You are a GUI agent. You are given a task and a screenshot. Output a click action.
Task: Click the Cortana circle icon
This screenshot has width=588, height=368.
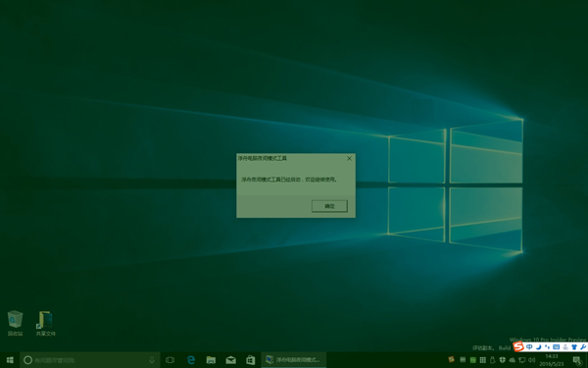coord(27,360)
